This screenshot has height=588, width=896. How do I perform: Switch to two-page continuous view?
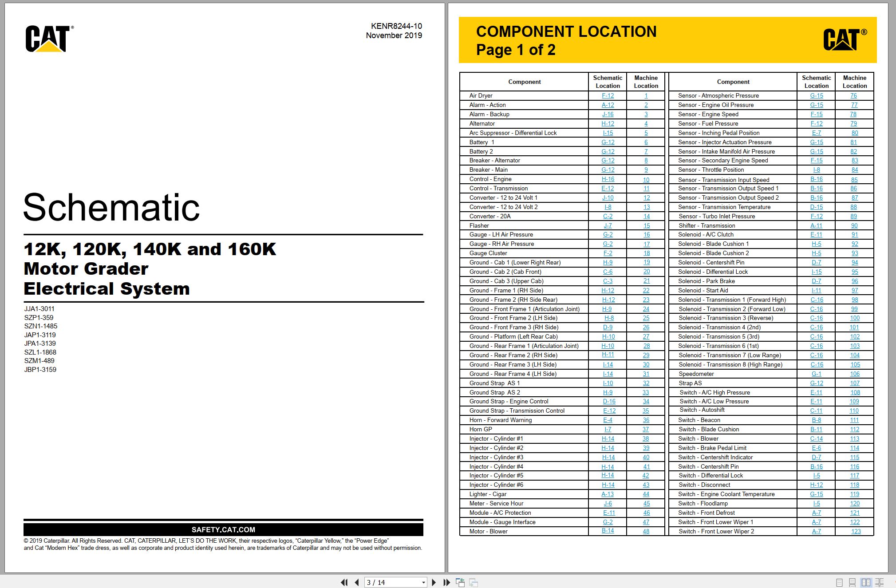[880, 582]
